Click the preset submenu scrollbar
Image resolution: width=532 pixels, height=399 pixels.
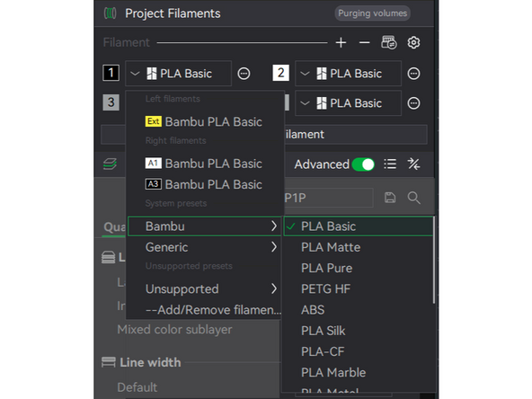pos(434,260)
